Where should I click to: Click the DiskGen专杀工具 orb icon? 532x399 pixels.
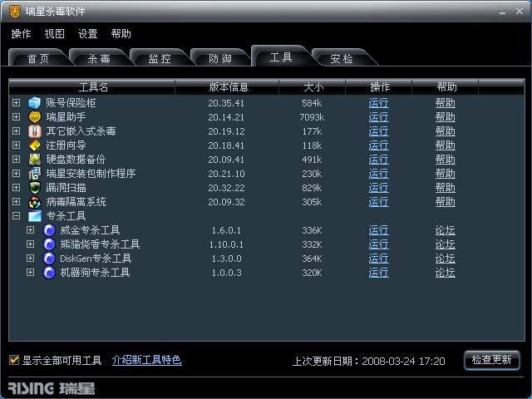[x=49, y=259]
